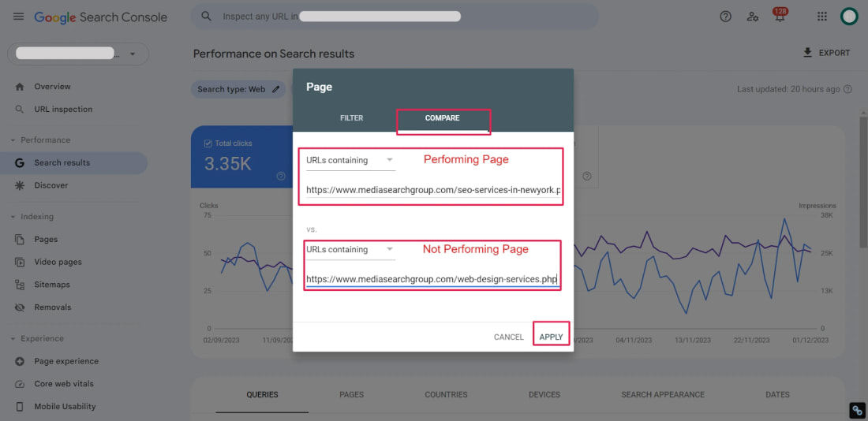Go to Overview in sidebar

pos(53,86)
